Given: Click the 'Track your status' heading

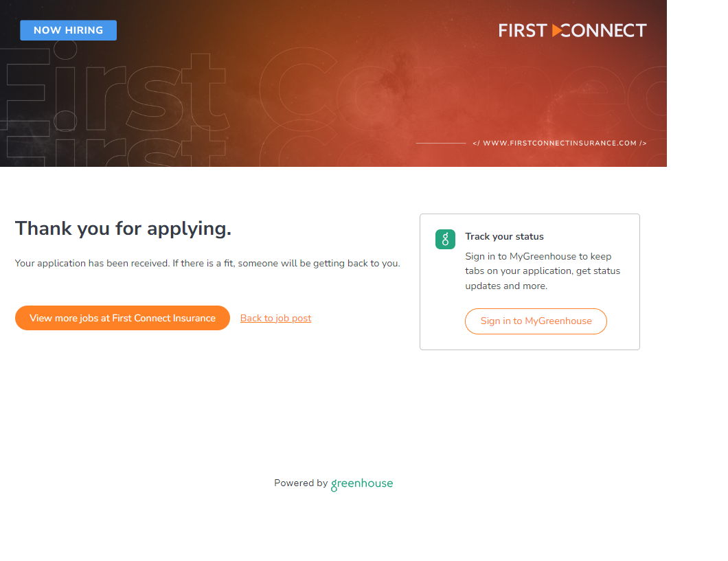Looking at the screenshot, I should pos(504,236).
